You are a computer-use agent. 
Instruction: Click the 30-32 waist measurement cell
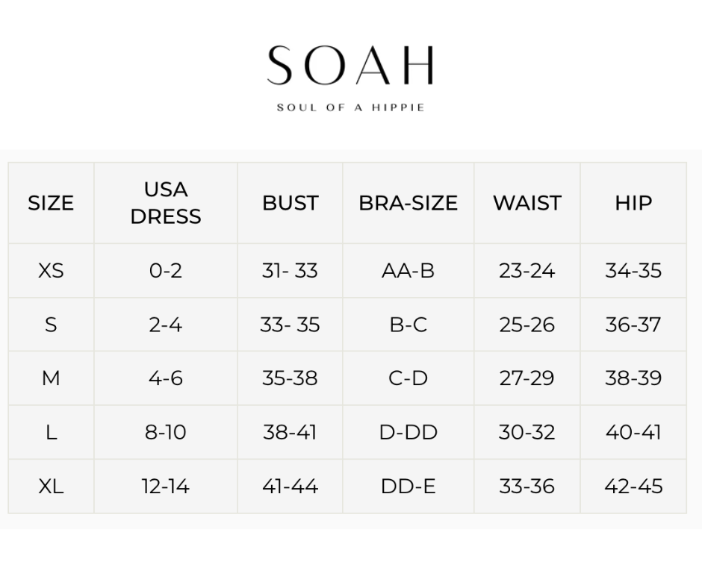pyautogui.click(x=526, y=432)
